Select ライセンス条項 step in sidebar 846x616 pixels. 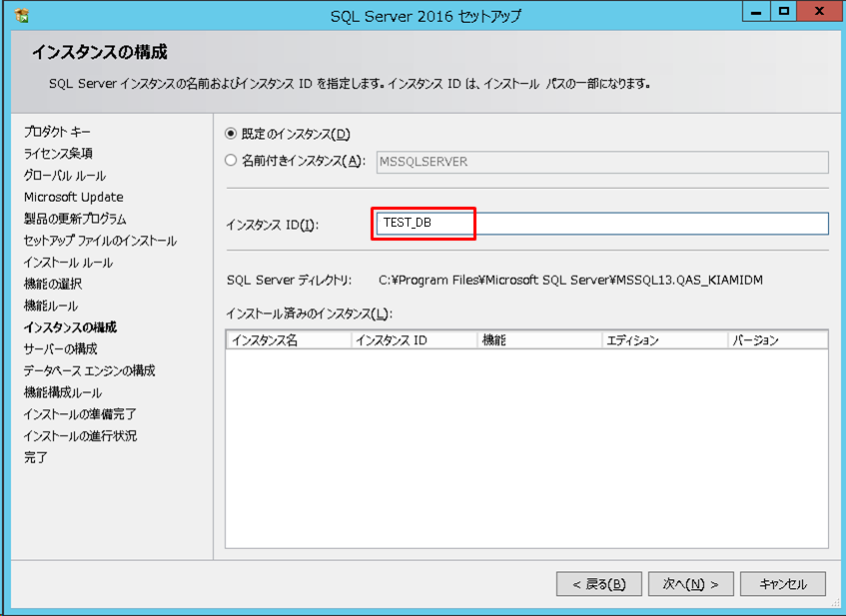pyautogui.click(x=58, y=154)
